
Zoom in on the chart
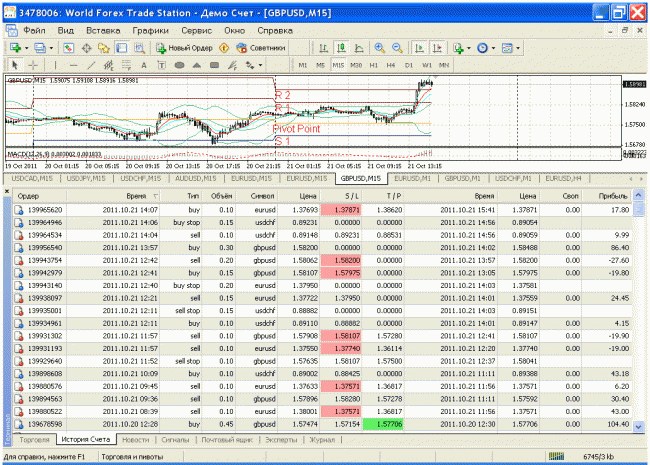click(x=379, y=48)
